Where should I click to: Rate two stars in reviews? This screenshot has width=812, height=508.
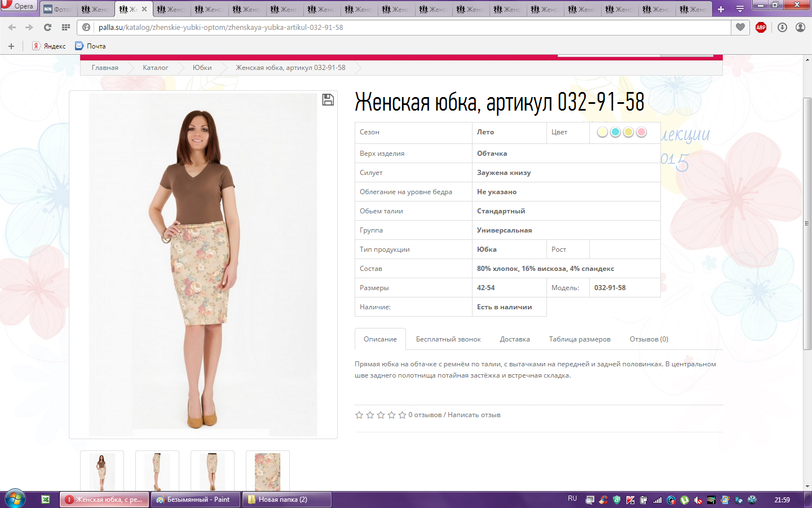click(x=370, y=415)
